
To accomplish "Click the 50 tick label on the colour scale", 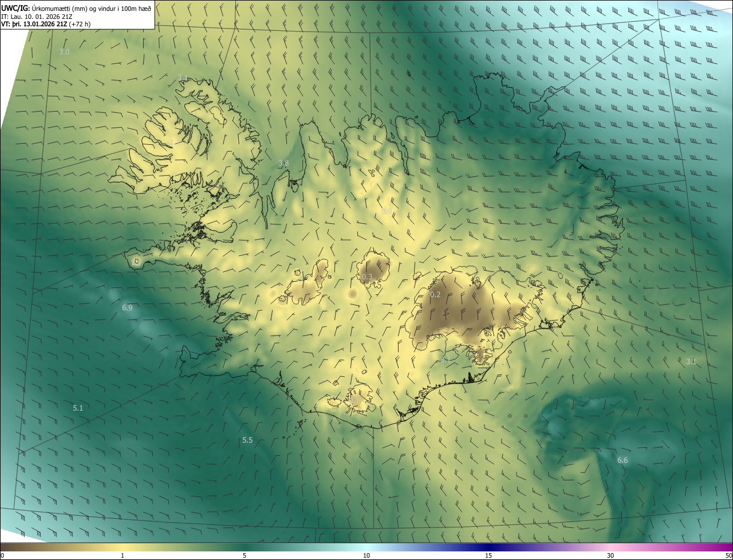I will [x=728, y=555].
